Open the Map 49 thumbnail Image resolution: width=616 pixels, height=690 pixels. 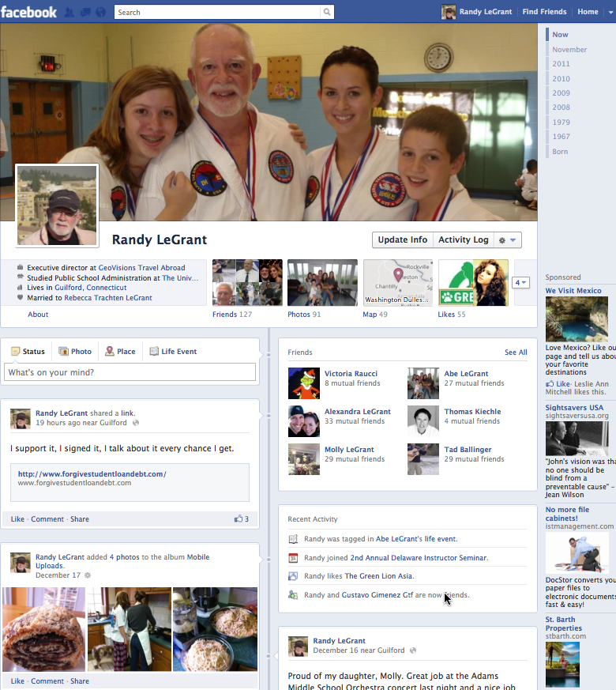coord(398,282)
